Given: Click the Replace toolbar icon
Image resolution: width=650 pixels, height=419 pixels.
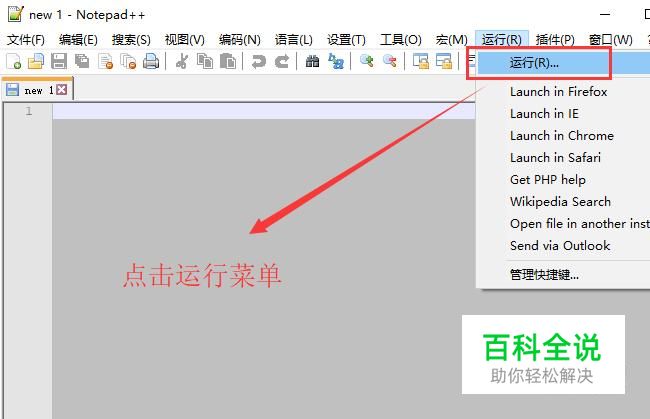Looking at the screenshot, I should click(336, 61).
